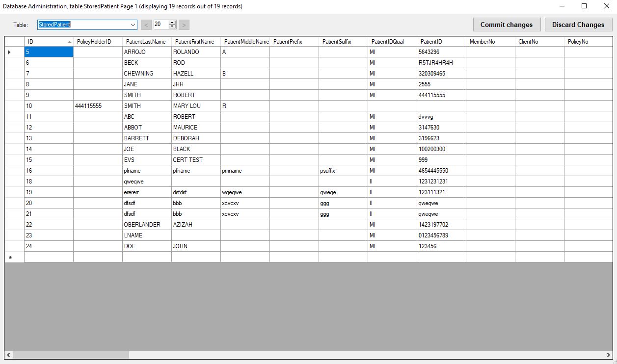Minimize the Database Administration window
617x364 pixels.
(x=562, y=6)
